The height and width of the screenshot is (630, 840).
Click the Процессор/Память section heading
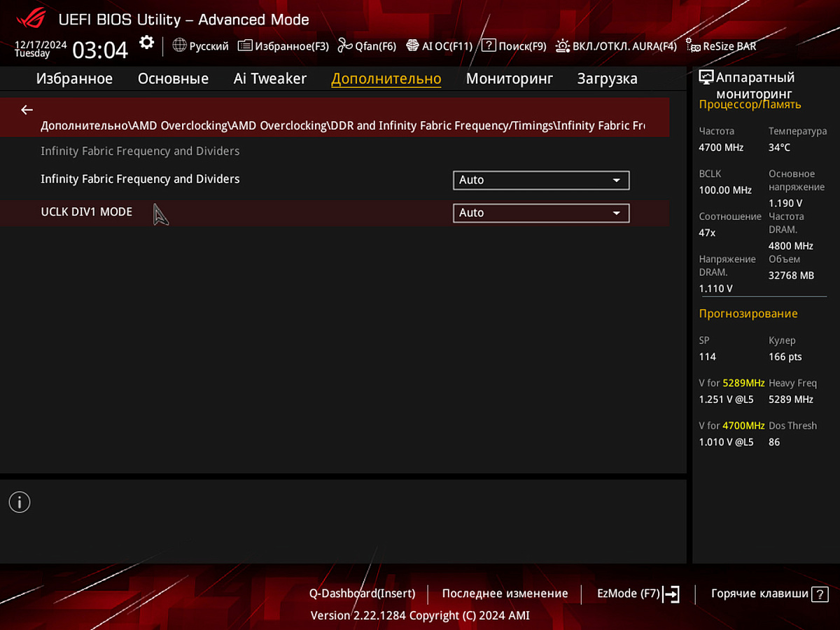click(x=750, y=105)
